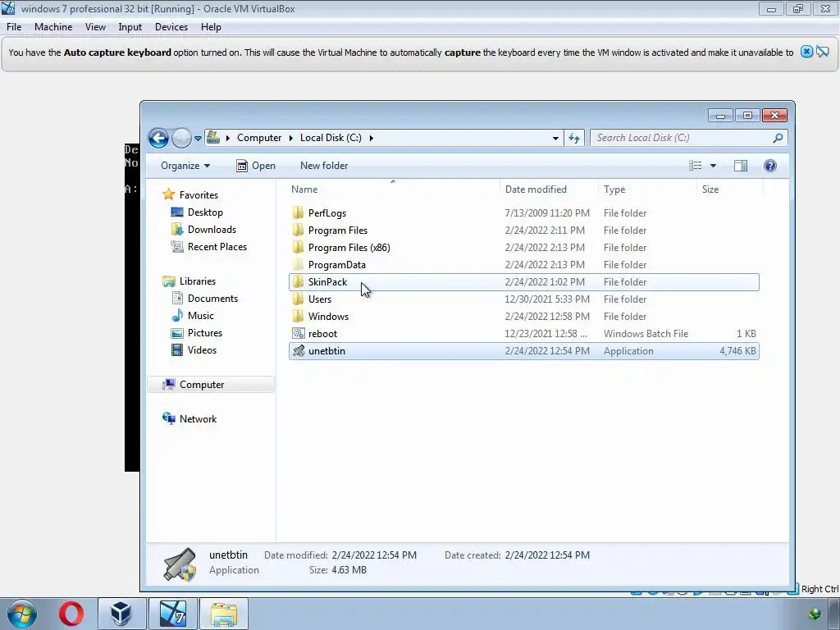Select the Program Files folder icon
840x630 pixels.
pos(298,230)
